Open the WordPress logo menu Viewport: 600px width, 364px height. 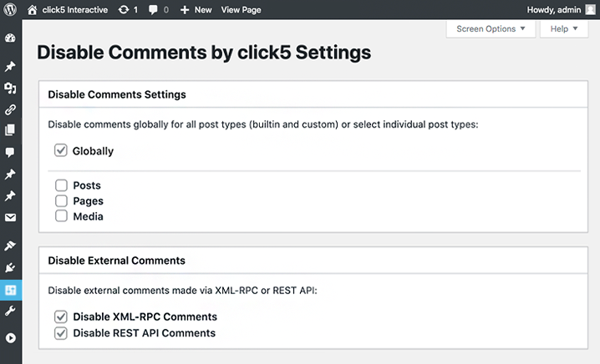(x=10, y=9)
